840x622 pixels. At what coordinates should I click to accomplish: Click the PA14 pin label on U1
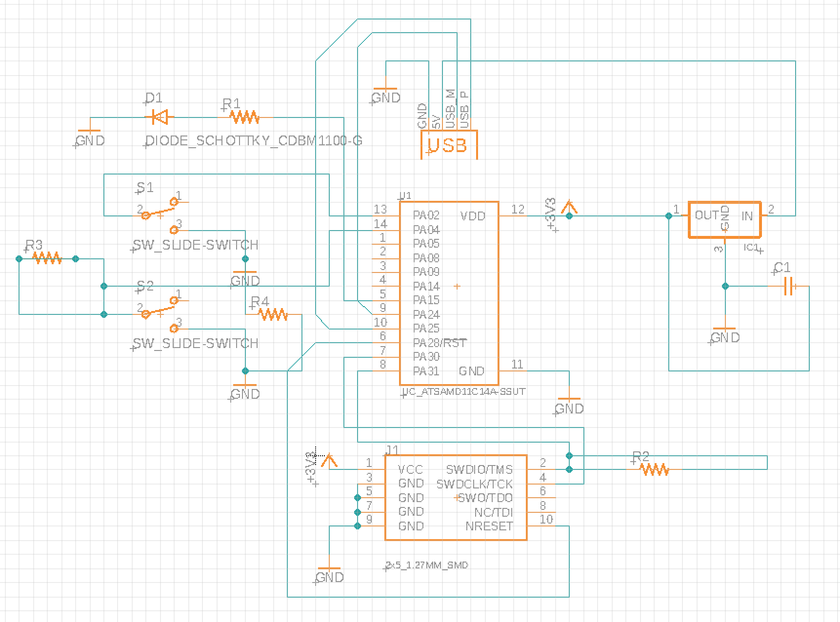click(426, 286)
